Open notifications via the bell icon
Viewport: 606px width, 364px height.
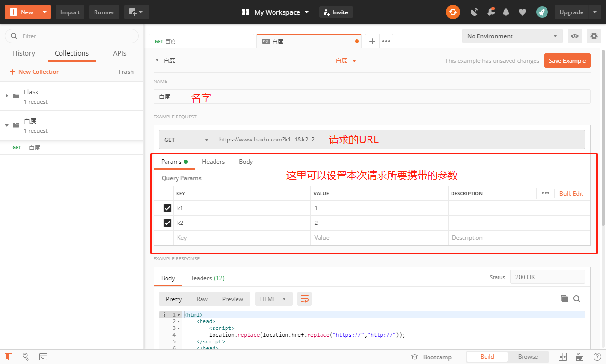click(x=506, y=12)
